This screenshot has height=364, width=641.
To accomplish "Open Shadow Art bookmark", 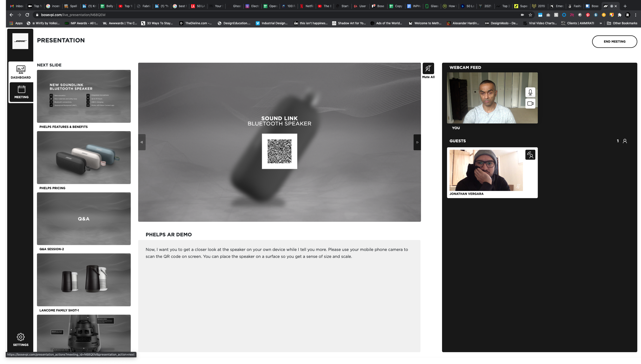I will (349, 23).
